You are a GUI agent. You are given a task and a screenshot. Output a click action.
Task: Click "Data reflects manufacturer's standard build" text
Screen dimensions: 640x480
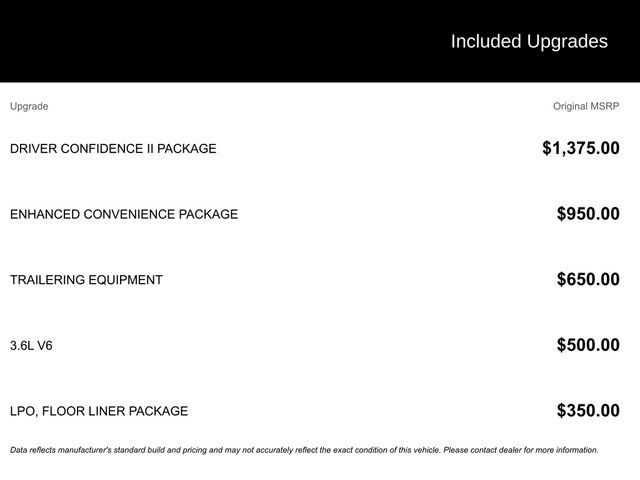tap(87, 450)
